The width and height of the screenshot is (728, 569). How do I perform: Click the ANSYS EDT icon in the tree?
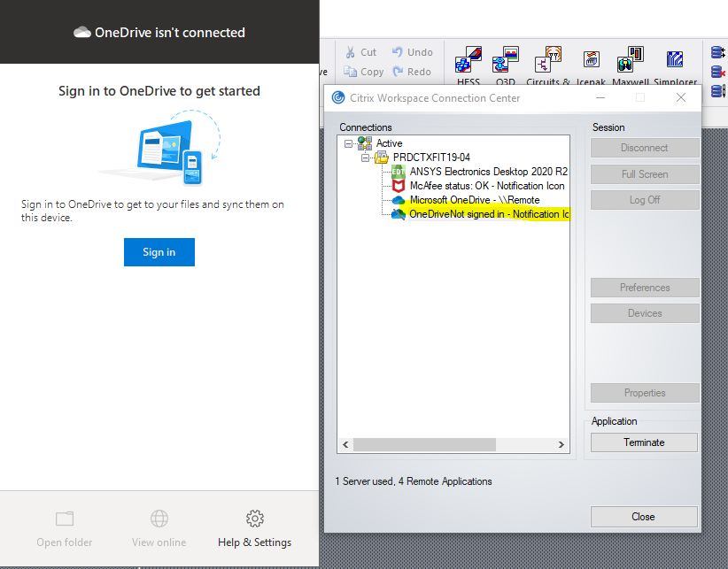(399, 172)
